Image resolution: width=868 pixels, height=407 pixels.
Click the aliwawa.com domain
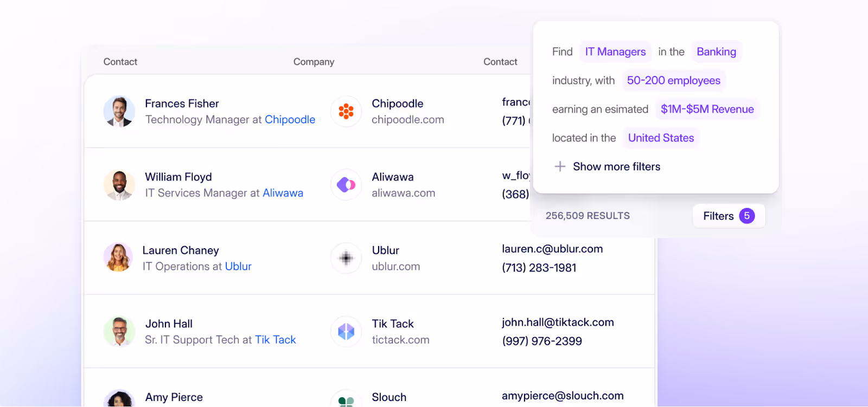[x=403, y=193]
